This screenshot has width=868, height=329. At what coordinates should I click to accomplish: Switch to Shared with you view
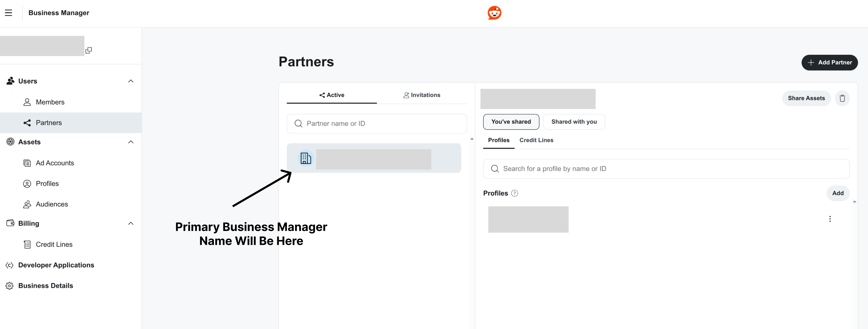tap(574, 122)
